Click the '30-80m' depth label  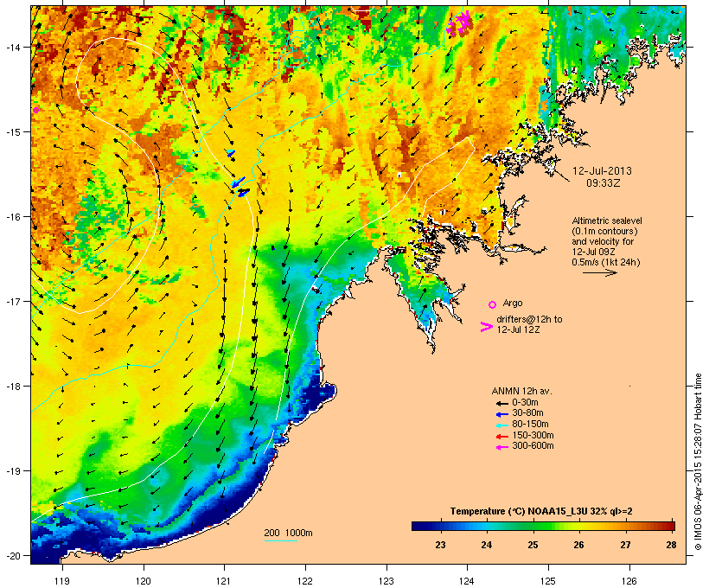(x=527, y=413)
